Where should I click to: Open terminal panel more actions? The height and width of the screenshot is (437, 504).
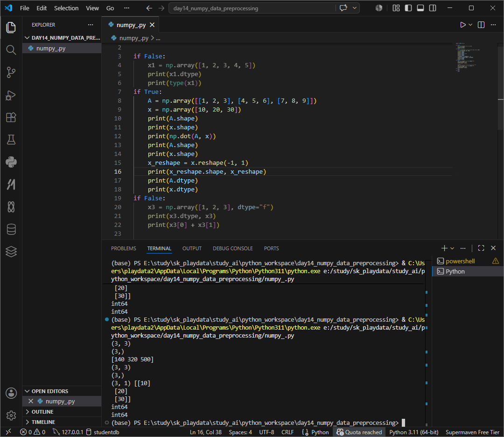tap(463, 248)
